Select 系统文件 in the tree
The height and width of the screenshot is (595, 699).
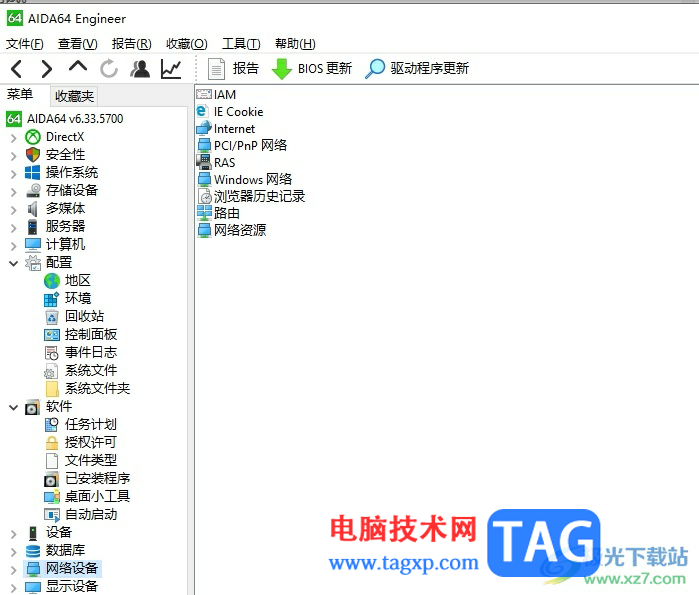click(91, 371)
